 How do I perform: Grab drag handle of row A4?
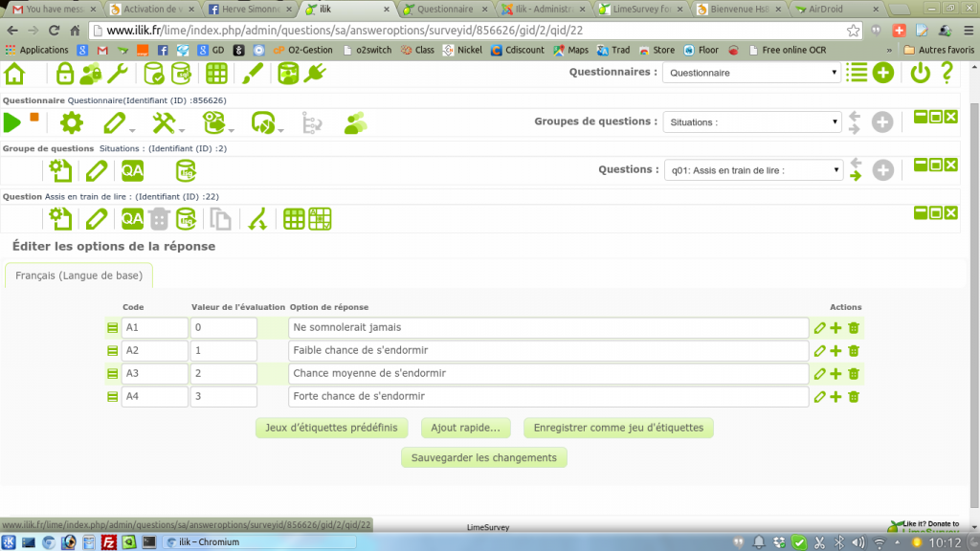113,397
